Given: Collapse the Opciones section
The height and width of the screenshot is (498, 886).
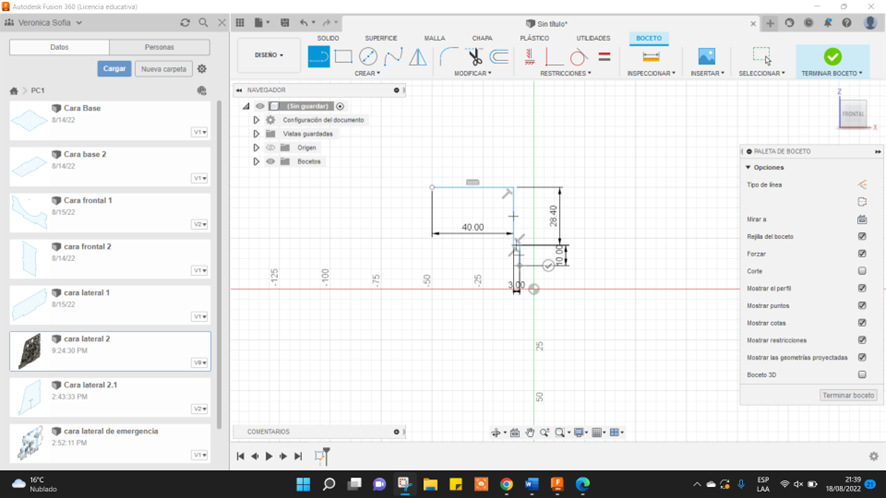Looking at the screenshot, I should (x=748, y=167).
